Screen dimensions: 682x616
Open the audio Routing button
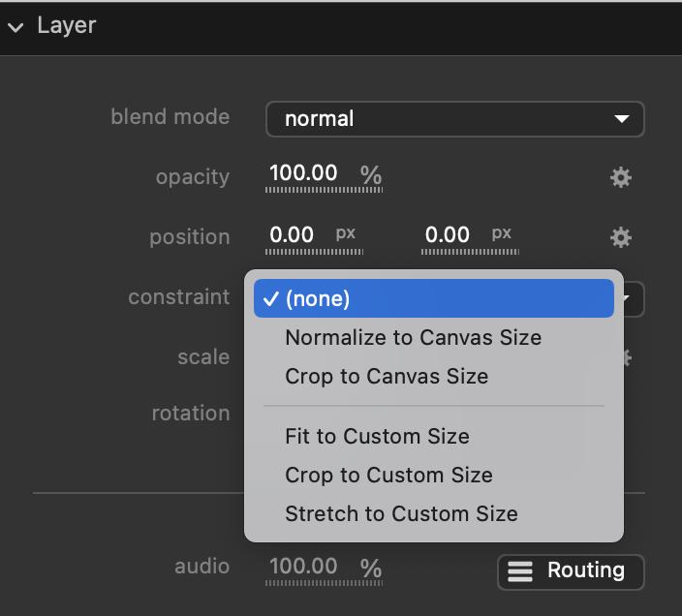(571, 570)
